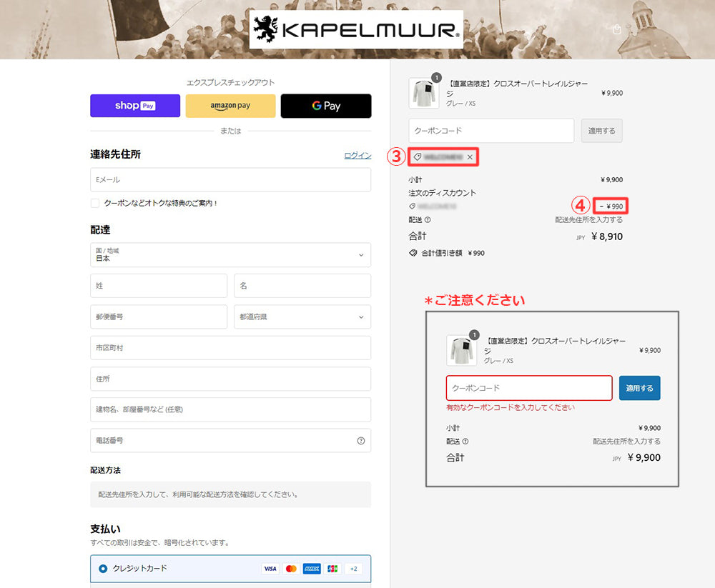This screenshot has height=588, width=715.
Task: Pay with Amazon Pay button
Action: point(230,106)
